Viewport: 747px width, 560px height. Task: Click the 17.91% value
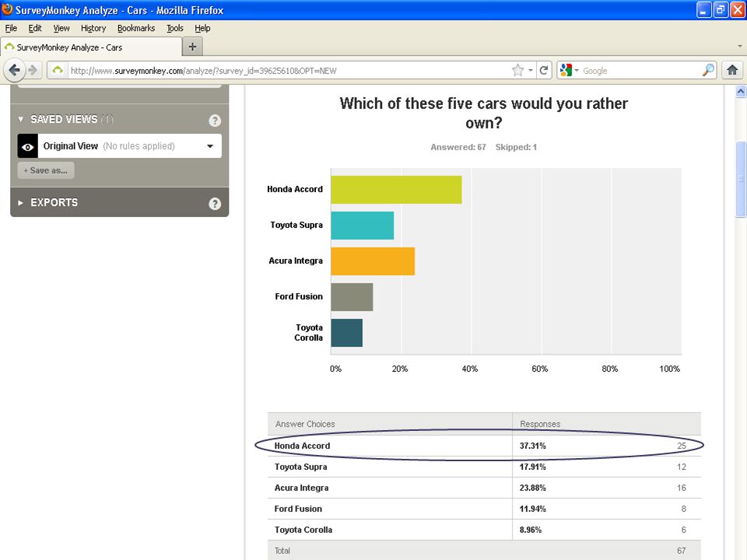tap(532, 467)
